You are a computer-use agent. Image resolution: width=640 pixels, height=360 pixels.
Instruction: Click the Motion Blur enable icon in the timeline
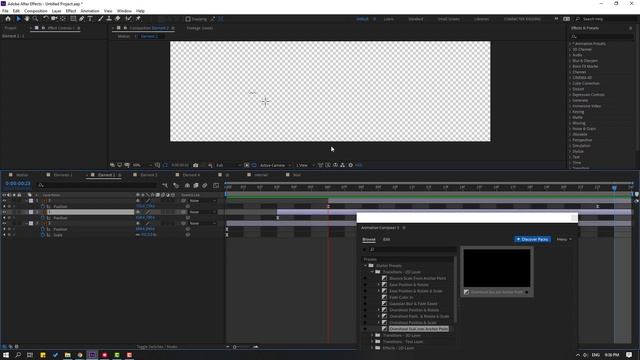tap(204, 185)
